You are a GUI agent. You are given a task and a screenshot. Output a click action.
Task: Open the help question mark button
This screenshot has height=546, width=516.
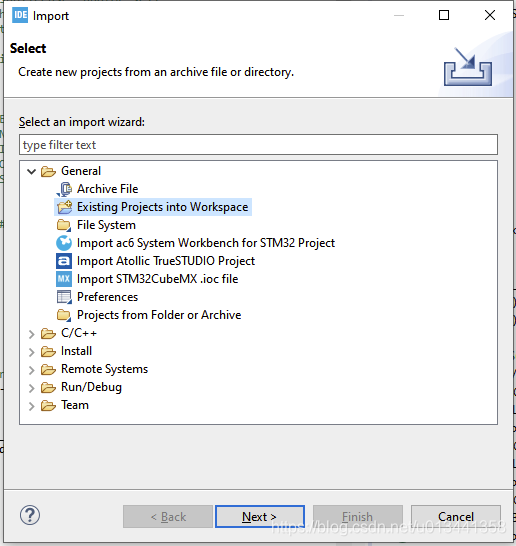[x=30, y=515]
